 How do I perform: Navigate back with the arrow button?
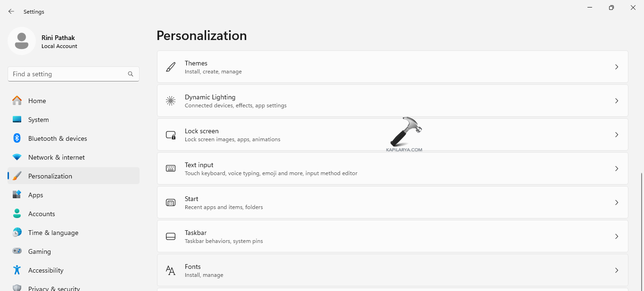(x=11, y=11)
